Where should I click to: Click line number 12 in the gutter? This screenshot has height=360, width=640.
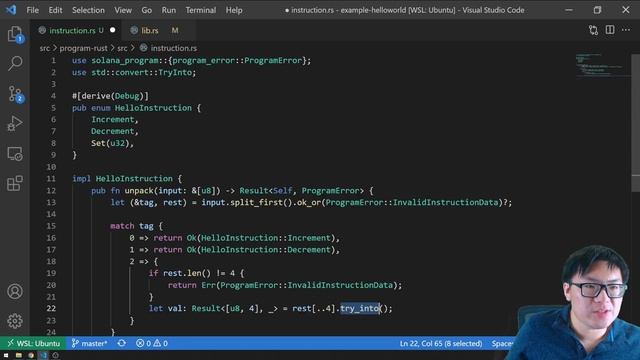click(51, 191)
